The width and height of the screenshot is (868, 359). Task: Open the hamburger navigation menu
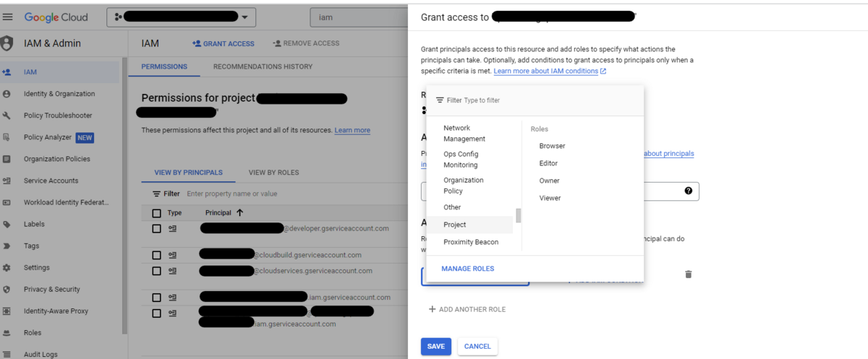point(8,17)
